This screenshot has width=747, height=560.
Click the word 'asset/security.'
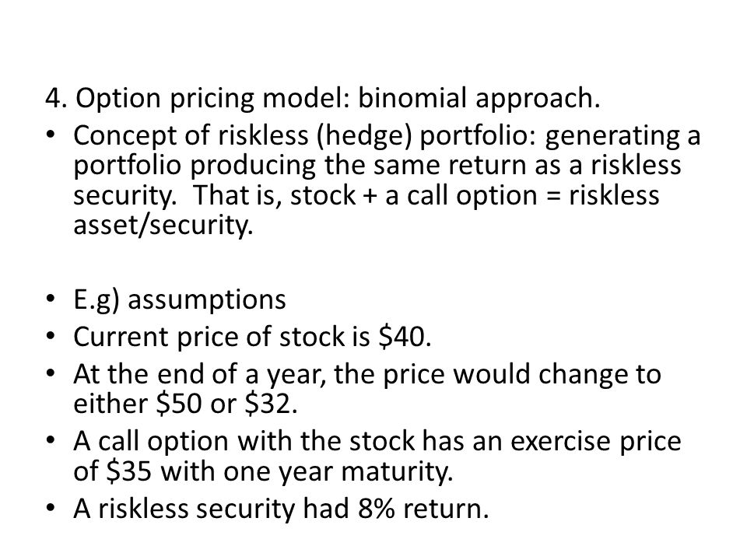[x=163, y=226]
